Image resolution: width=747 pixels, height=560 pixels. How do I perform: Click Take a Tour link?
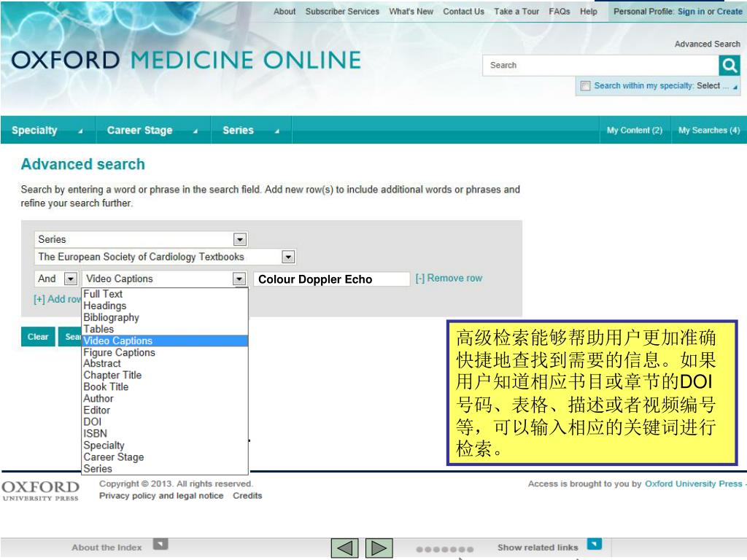pos(516,12)
